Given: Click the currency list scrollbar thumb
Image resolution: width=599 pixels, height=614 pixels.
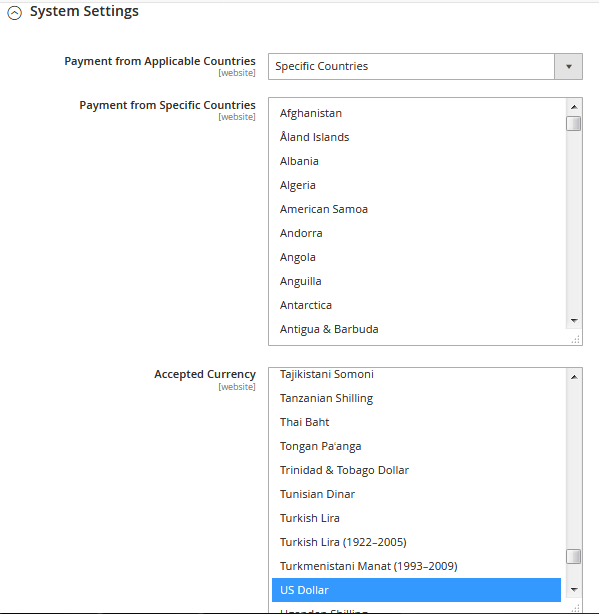Looking at the screenshot, I should tap(574, 556).
